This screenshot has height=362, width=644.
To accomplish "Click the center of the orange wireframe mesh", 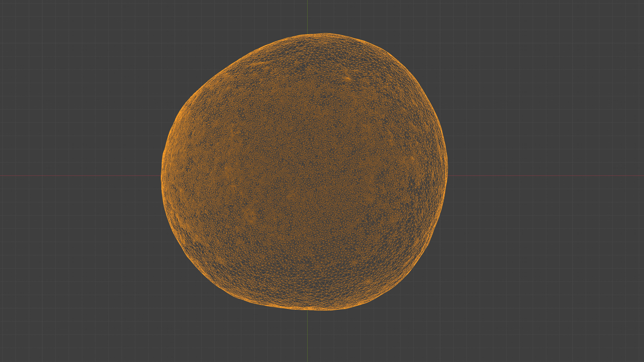I will click(304, 172).
